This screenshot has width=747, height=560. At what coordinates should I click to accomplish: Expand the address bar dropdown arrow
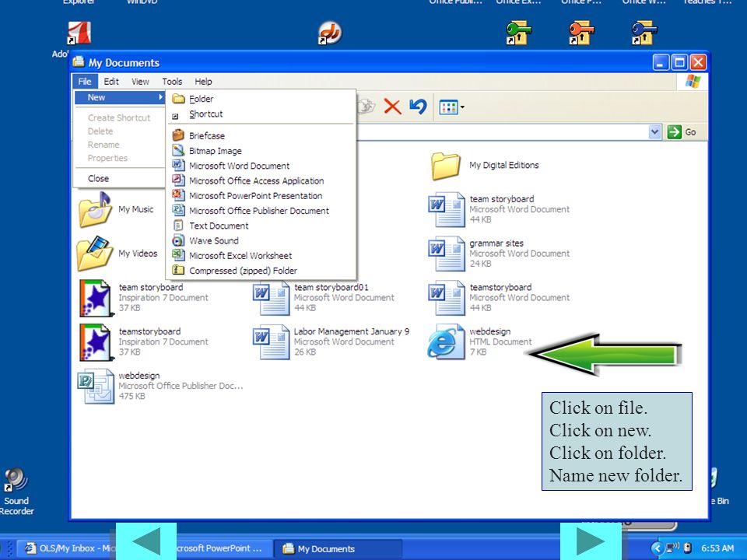pyautogui.click(x=655, y=132)
